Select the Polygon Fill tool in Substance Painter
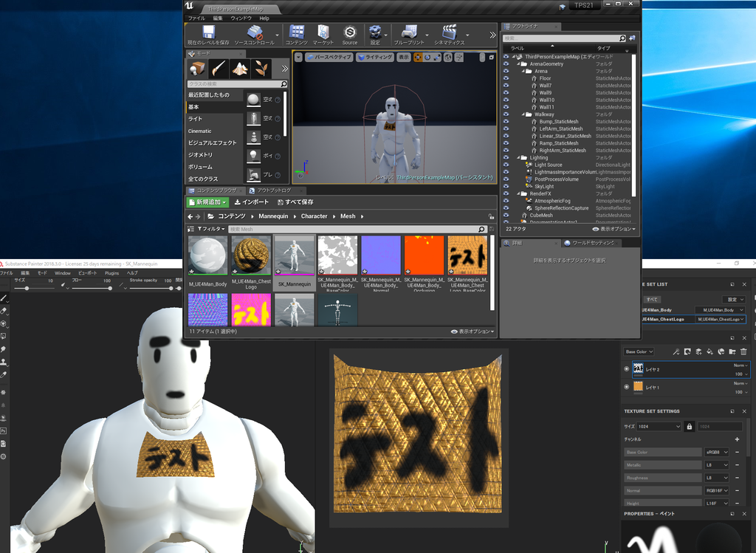 click(4, 336)
